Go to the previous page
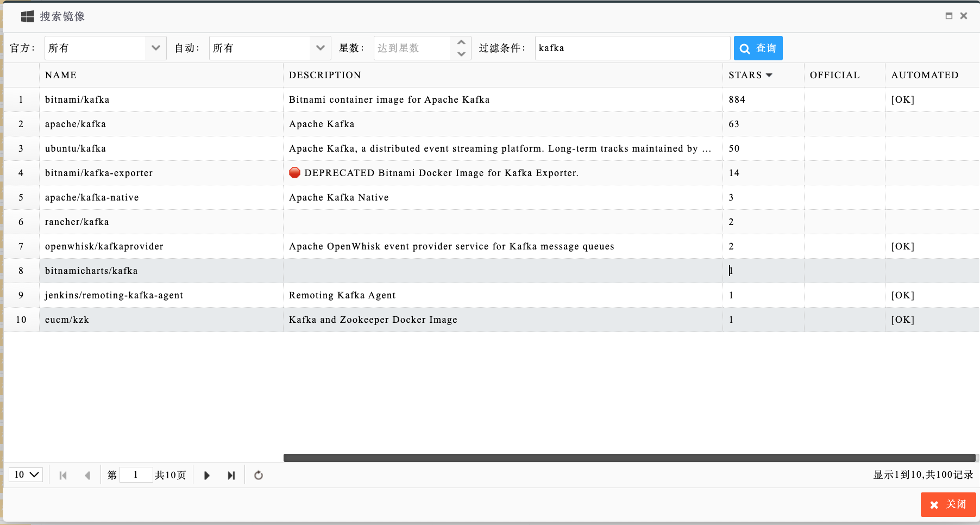This screenshot has width=980, height=525. pos(87,476)
